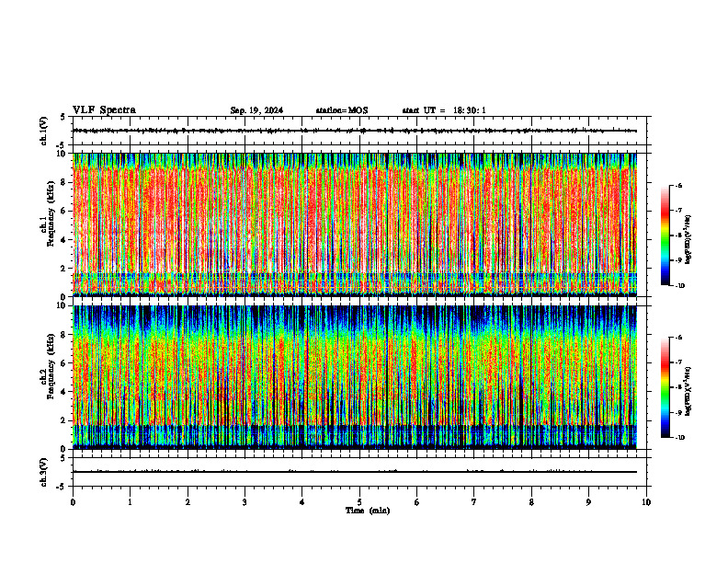Click the "station=MOS" header label
This screenshot has height=563, width=728.
coord(342,110)
